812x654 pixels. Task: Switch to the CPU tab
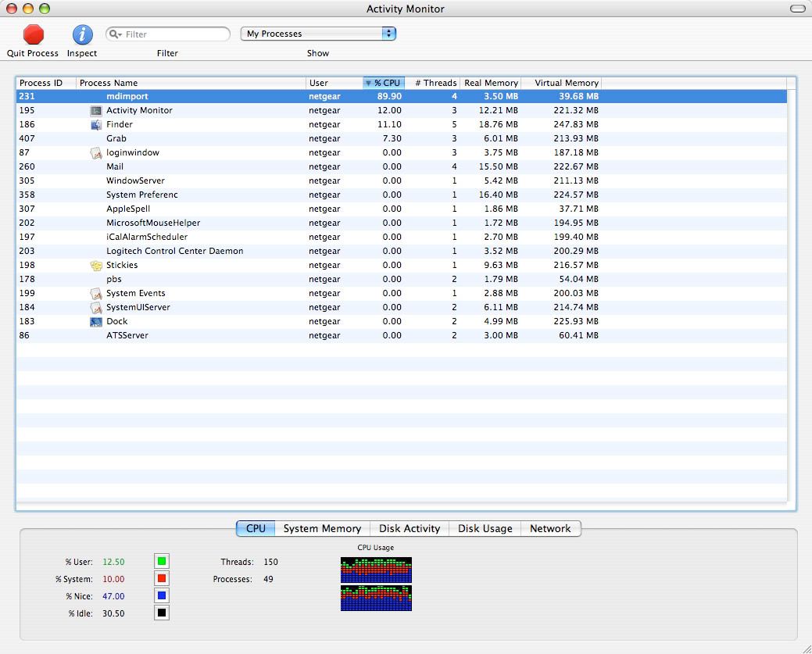tap(256, 529)
